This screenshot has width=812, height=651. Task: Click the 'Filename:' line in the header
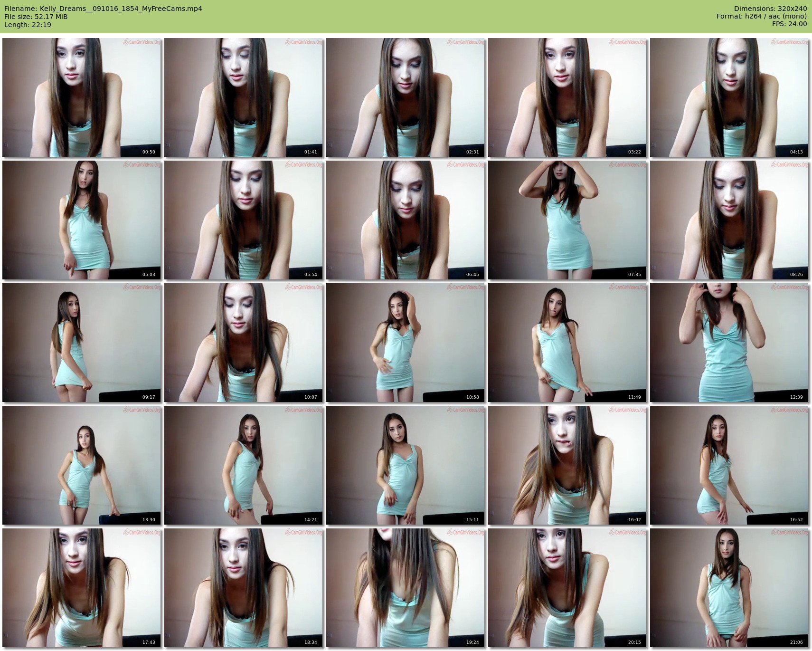click(x=103, y=9)
